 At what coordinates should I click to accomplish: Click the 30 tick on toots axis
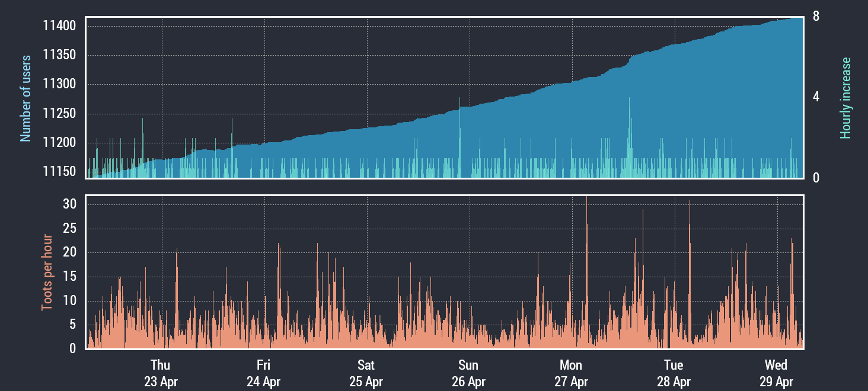[69, 204]
